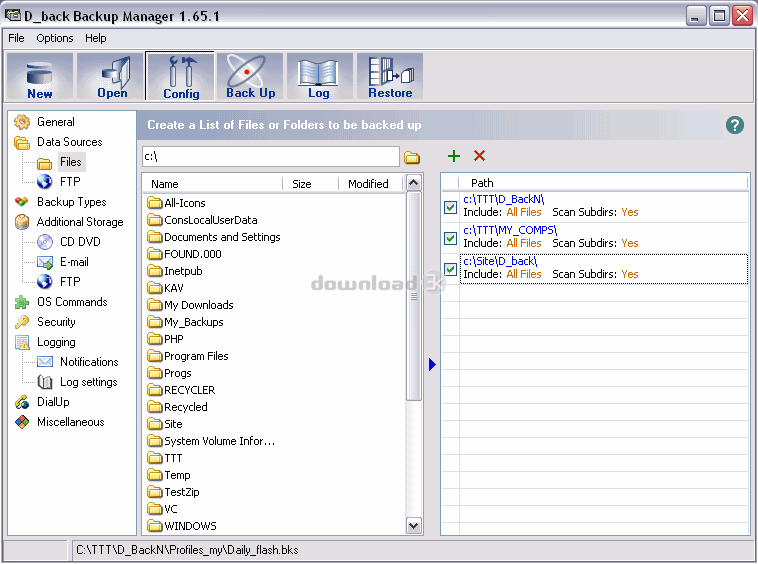Open the Log toolbar icon
This screenshot has height=564, width=758.
coord(319,77)
